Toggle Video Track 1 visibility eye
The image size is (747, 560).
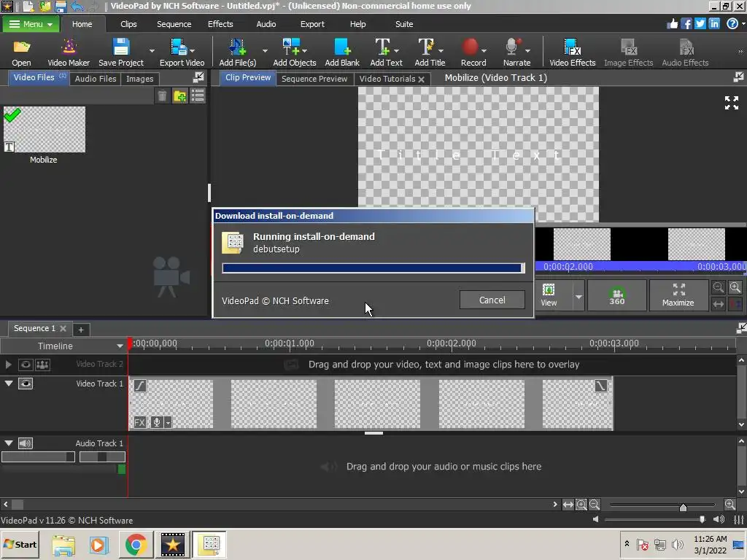coord(26,384)
